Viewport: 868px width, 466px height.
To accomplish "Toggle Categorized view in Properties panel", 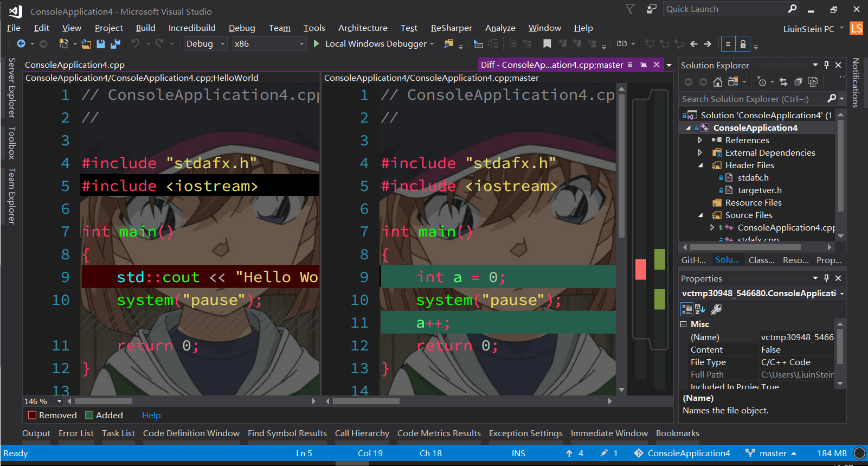I will tap(687, 309).
